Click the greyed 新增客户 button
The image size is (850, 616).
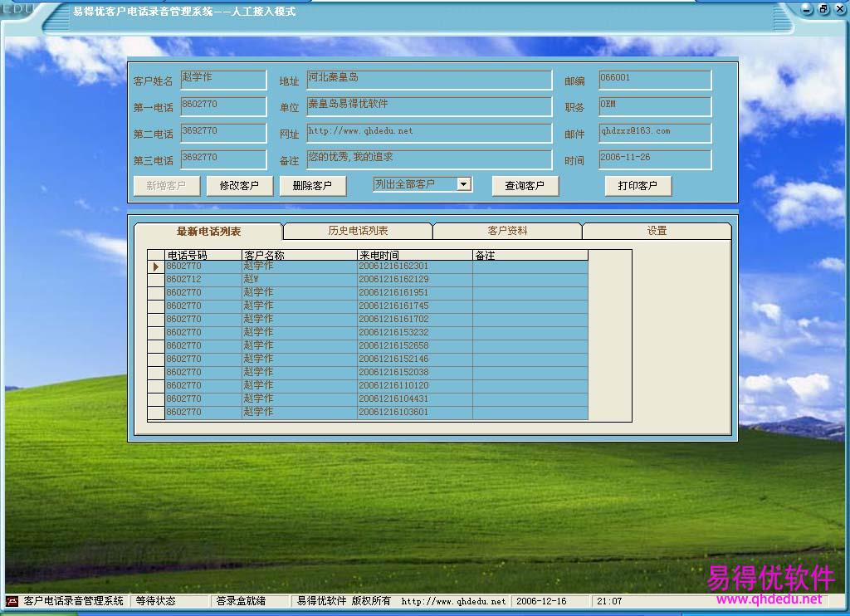[166, 185]
